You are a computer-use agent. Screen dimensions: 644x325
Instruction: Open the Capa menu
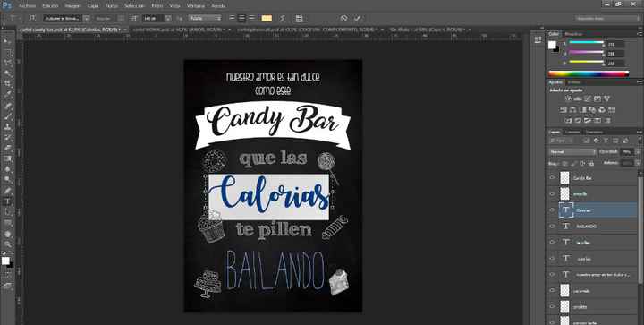click(x=93, y=5)
